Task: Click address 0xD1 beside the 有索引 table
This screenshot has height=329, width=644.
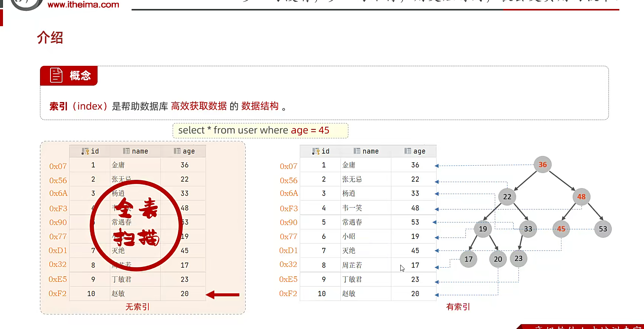Action: click(289, 250)
